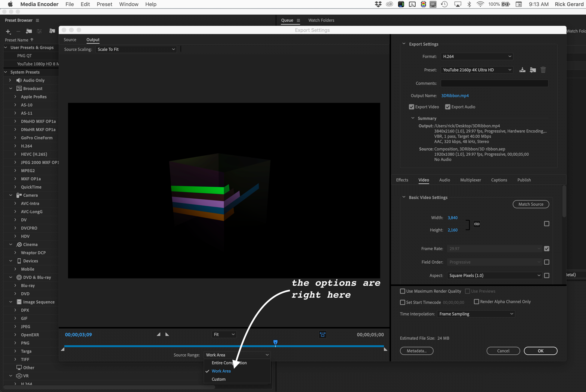The image size is (586, 392).
Task: Click the Set In Point triangle
Action: [x=159, y=335]
